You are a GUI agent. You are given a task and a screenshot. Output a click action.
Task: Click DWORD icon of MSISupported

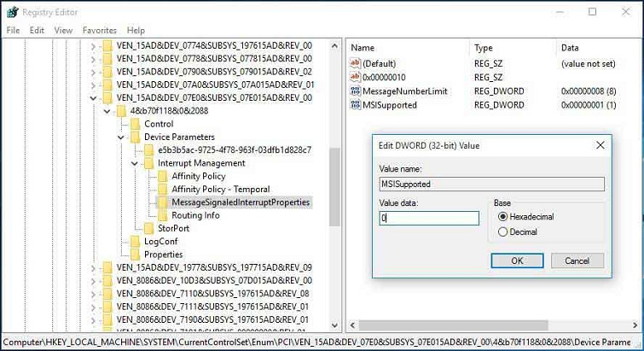[355, 105]
